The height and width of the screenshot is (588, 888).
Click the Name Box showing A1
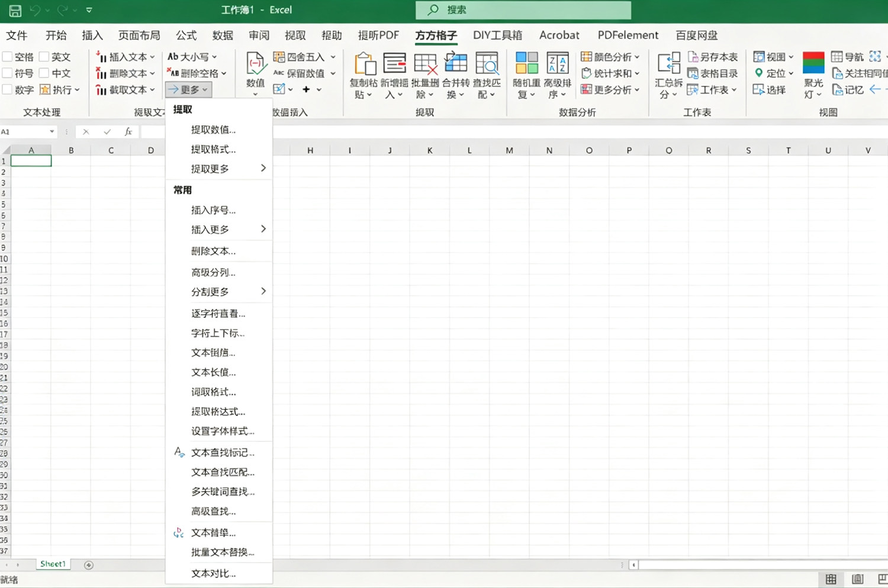28,132
